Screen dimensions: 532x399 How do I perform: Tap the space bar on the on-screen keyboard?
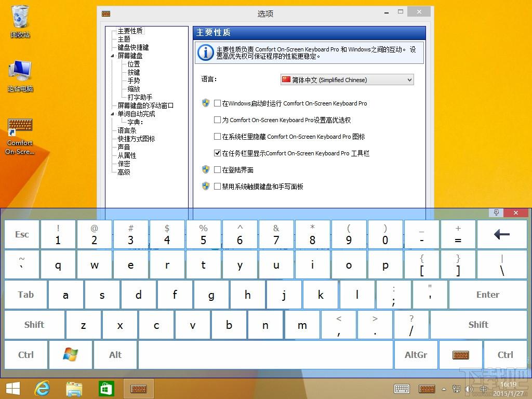(x=265, y=354)
